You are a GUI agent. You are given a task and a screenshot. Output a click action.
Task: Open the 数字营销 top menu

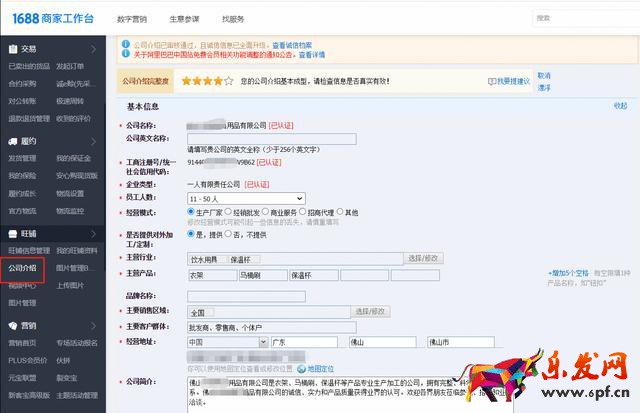pos(132,18)
